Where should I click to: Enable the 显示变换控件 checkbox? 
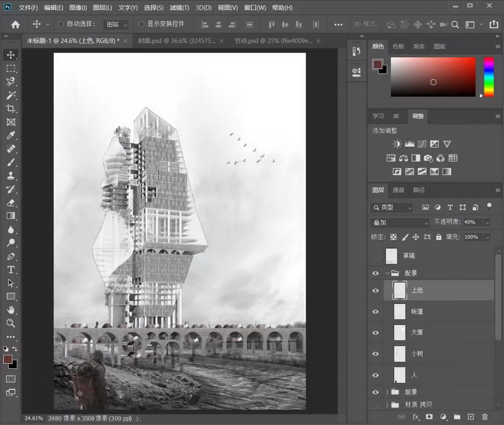click(x=141, y=24)
